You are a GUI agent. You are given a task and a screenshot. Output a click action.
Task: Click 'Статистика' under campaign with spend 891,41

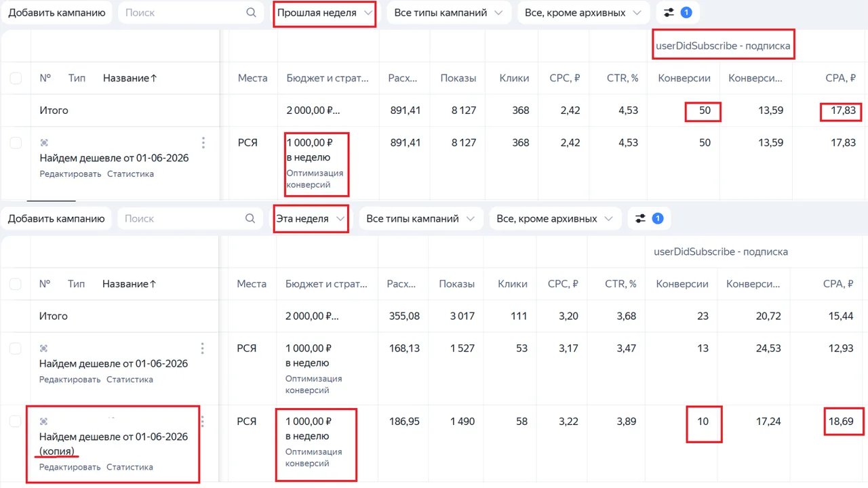click(x=130, y=174)
